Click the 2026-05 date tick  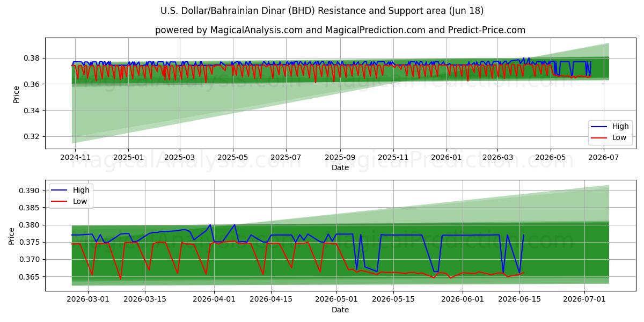pos(551,157)
